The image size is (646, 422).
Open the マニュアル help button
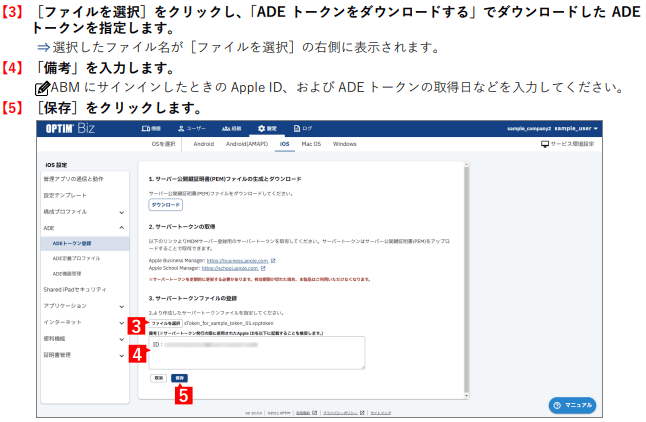point(572,406)
